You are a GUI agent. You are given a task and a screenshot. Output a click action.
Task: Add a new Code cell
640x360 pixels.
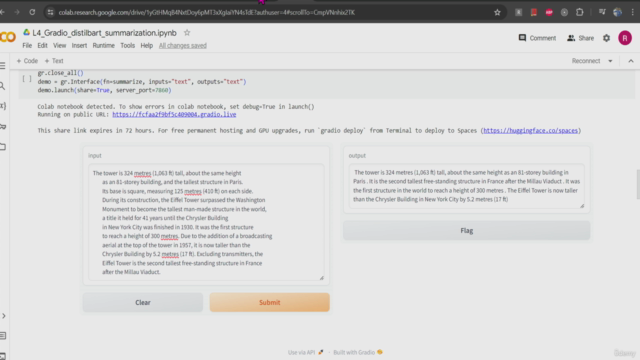point(27,61)
